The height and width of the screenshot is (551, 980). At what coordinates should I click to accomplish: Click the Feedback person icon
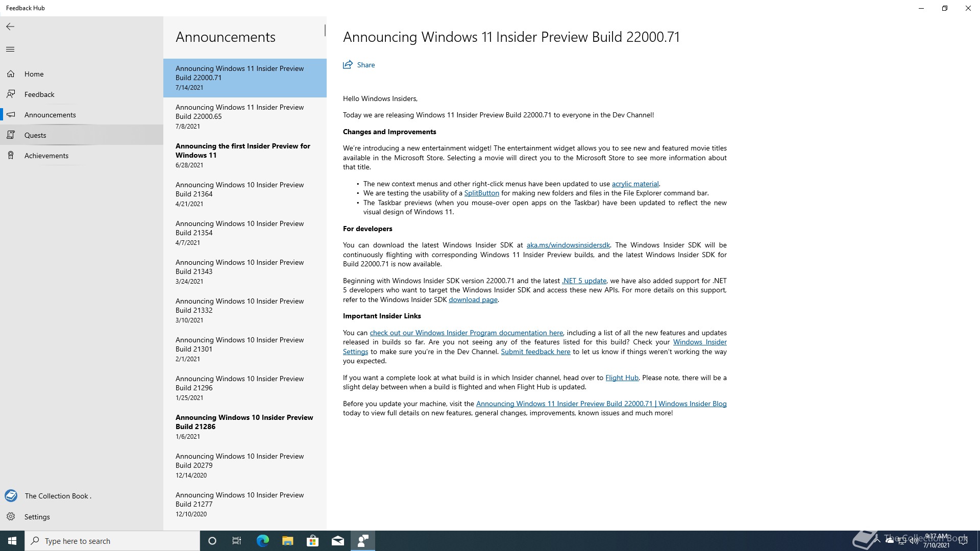11,94
